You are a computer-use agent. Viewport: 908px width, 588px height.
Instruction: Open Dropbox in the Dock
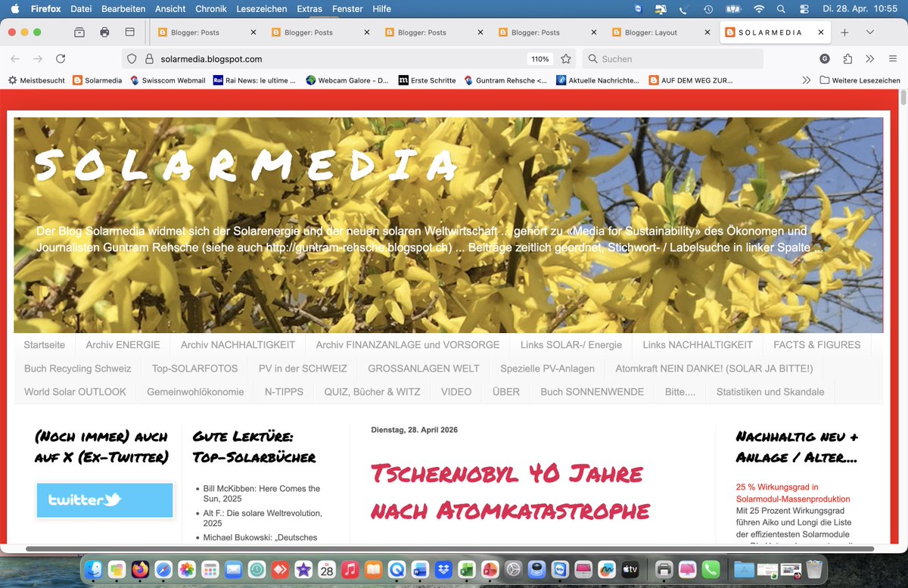click(443, 568)
